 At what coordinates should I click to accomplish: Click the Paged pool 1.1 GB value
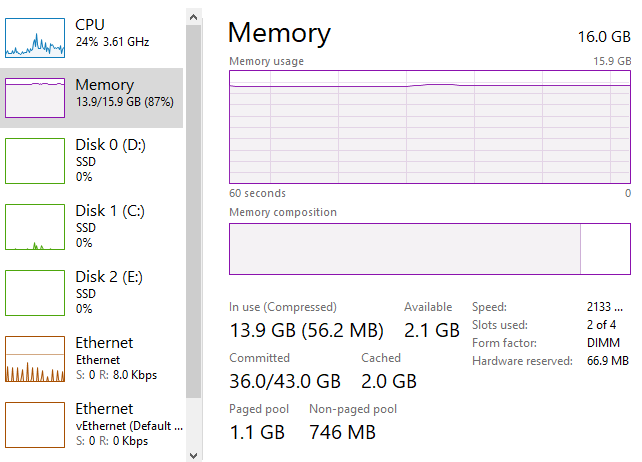click(x=257, y=432)
